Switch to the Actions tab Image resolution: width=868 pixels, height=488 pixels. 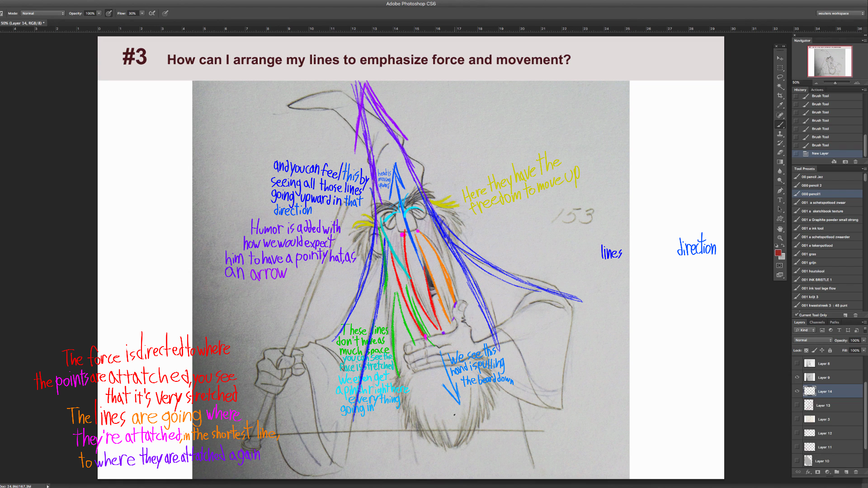click(x=817, y=89)
